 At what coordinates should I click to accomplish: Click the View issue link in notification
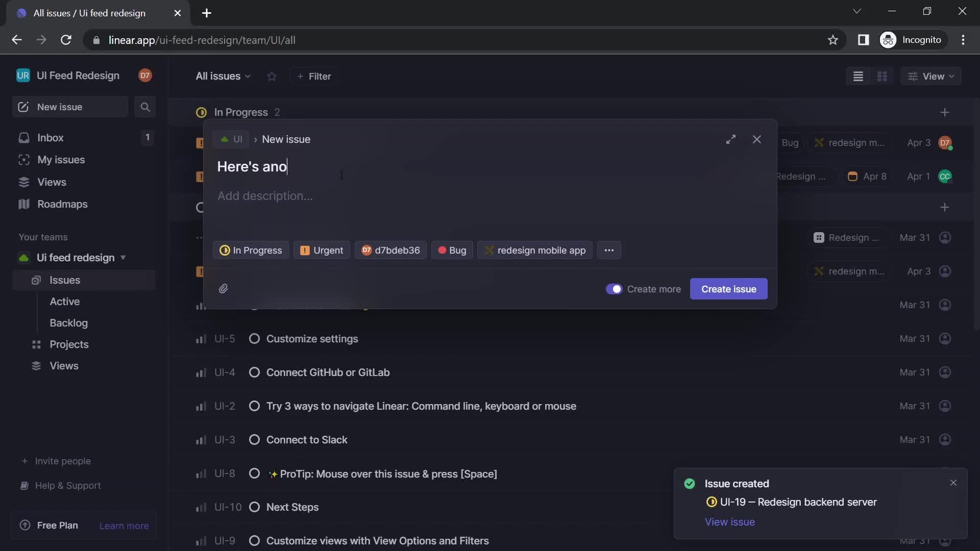(x=729, y=521)
